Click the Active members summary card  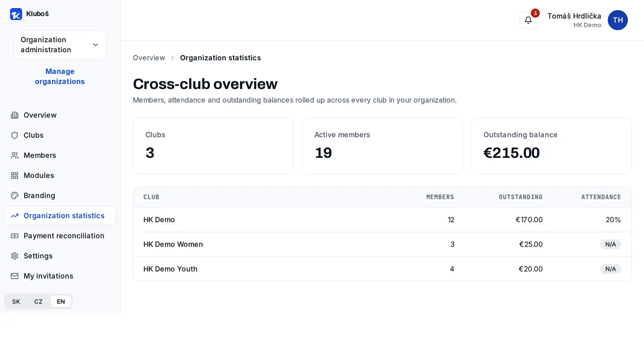[382, 146]
